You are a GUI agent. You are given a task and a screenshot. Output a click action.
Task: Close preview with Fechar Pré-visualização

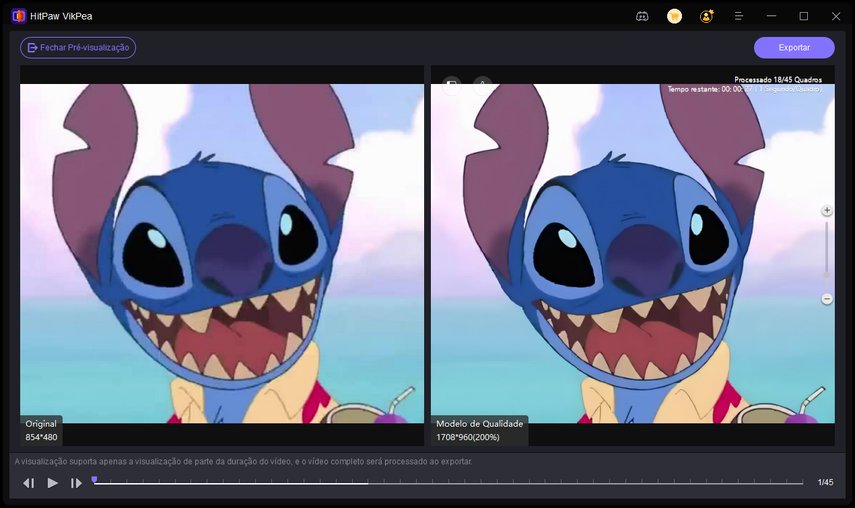click(78, 47)
